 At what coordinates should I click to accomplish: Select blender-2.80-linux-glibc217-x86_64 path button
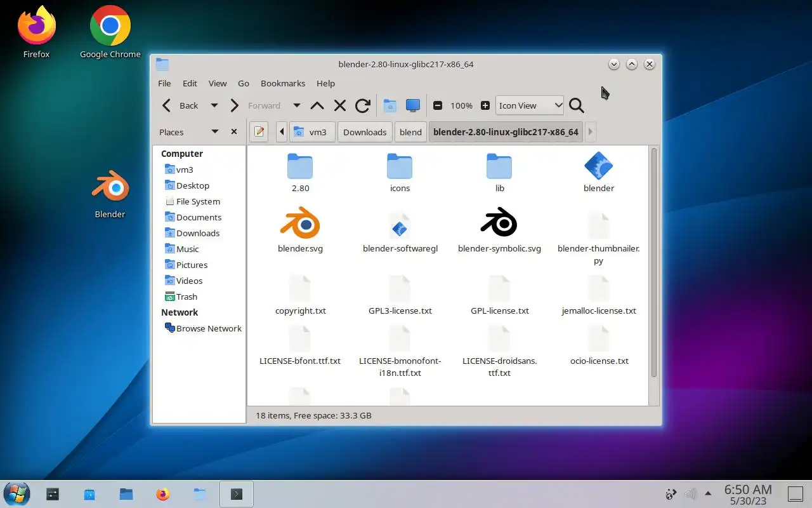(506, 132)
